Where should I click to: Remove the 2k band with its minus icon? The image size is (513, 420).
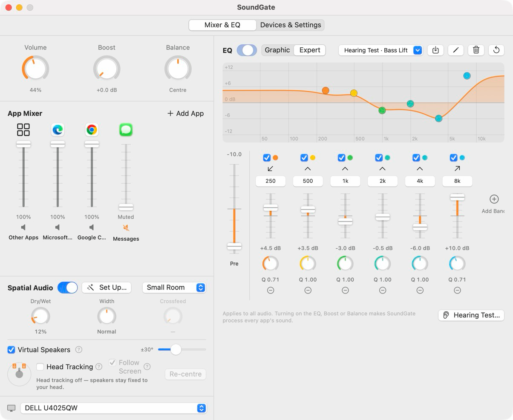click(383, 290)
